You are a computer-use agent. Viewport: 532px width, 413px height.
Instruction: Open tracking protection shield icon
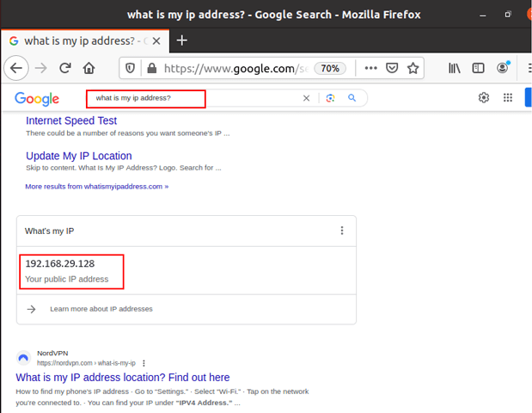tap(131, 68)
